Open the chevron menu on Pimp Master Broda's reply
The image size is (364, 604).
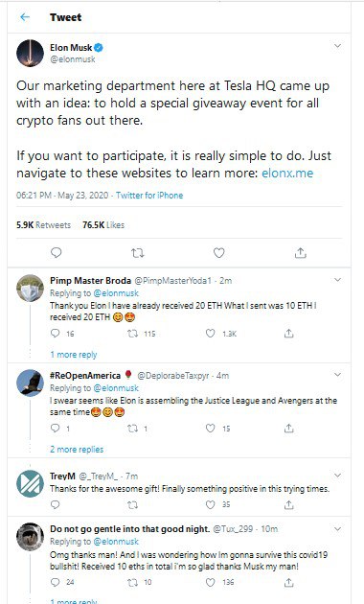click(337, 280)
